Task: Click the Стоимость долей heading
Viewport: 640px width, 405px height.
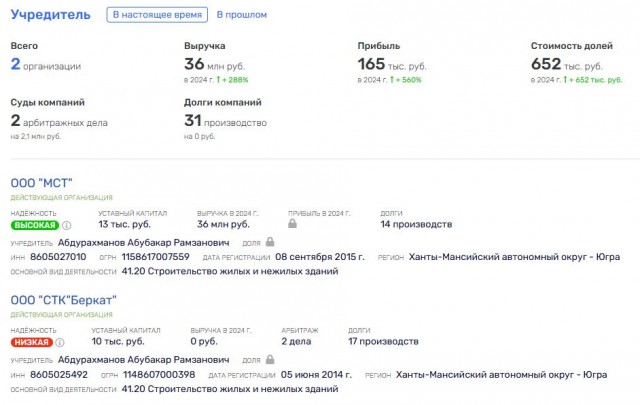Action: pyautogui.click(x=571, y=46)
